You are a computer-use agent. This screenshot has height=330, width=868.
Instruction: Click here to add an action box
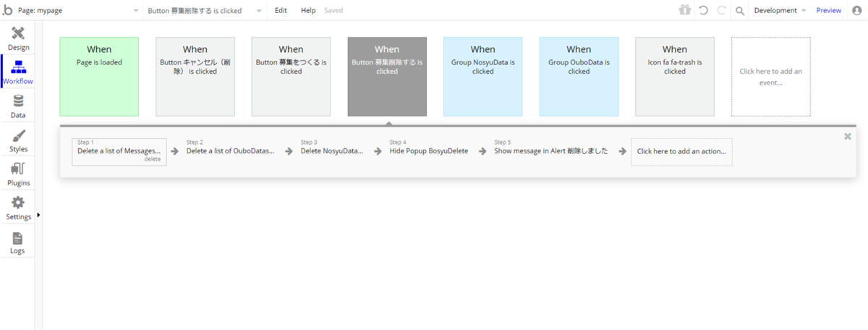(681, 152)
